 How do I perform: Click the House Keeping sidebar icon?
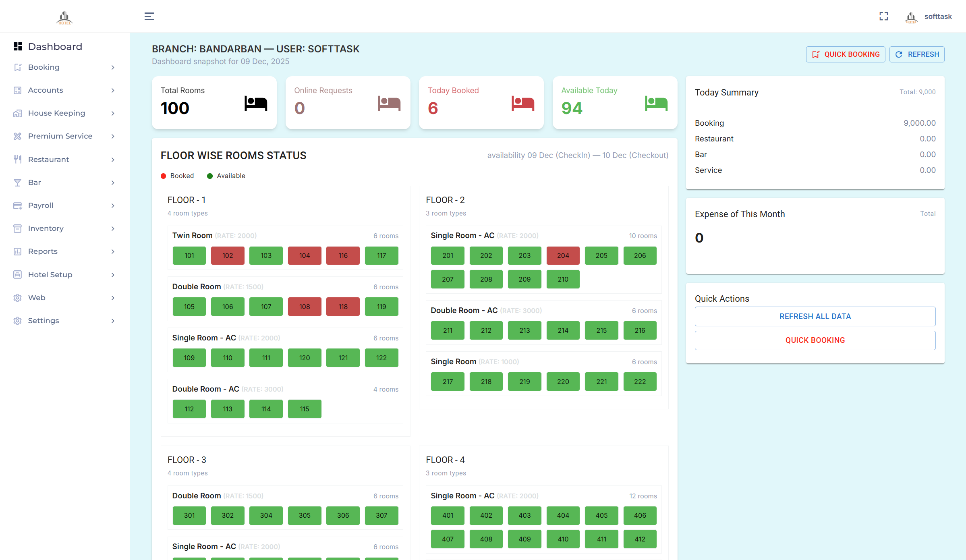pos(17,113)
